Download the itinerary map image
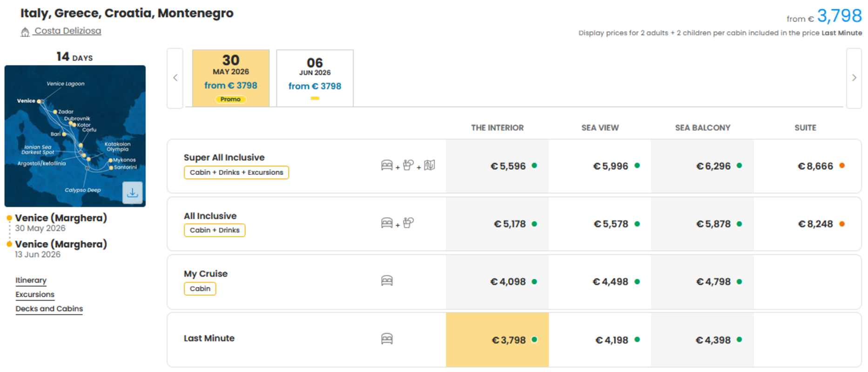Image resolution: width=868 pixels, height=372 pixels. 132,192
